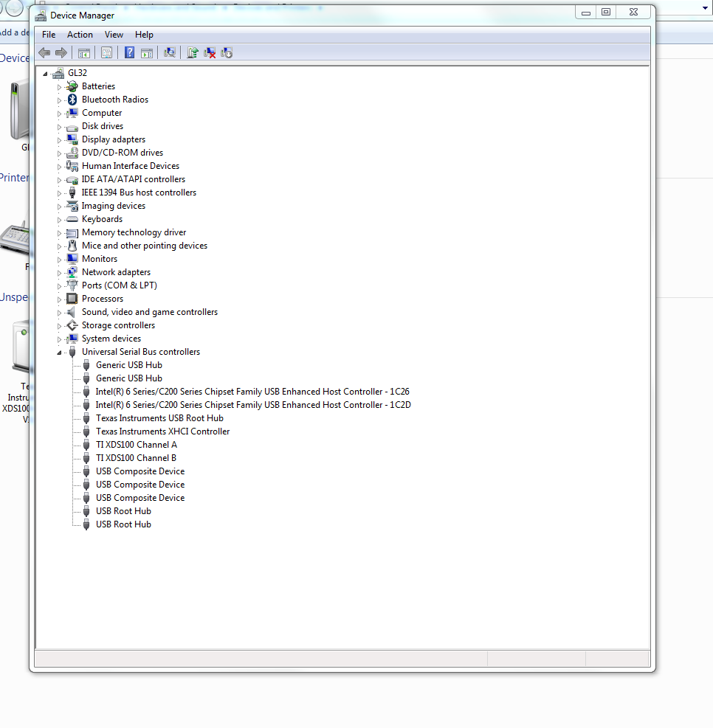This screenshot has height=728, width=713.
Task: Minimize the Device Manager window
Action: pos(586,13)
